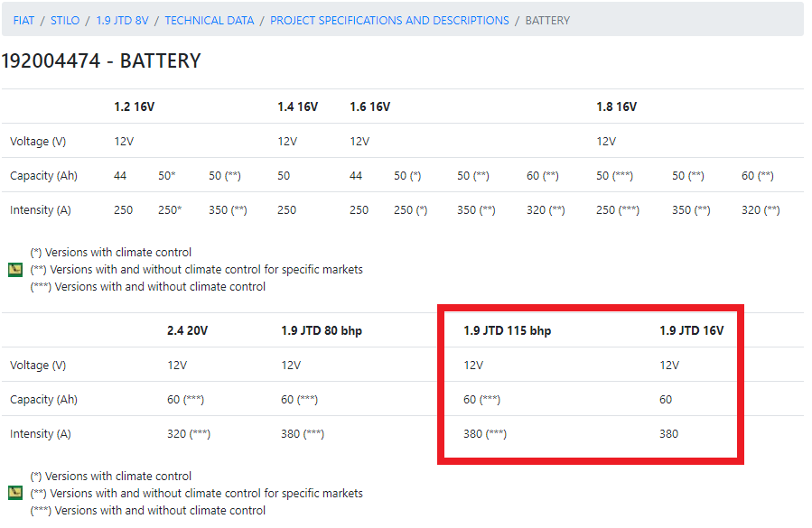The image size is (812, 528).
Task: Select the (***) footnote under the 1.2 16V table
Action: (x=148, y=287)
